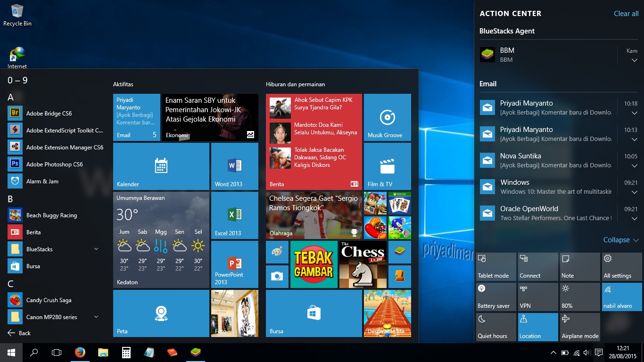Launch the Excel 2013 tile

(235, 215)
